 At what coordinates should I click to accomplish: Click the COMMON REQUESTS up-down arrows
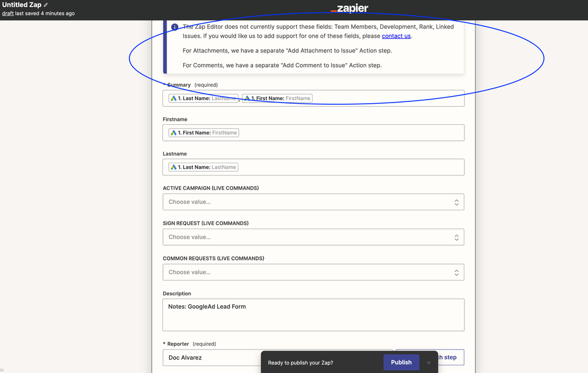(x=456, y=273)
